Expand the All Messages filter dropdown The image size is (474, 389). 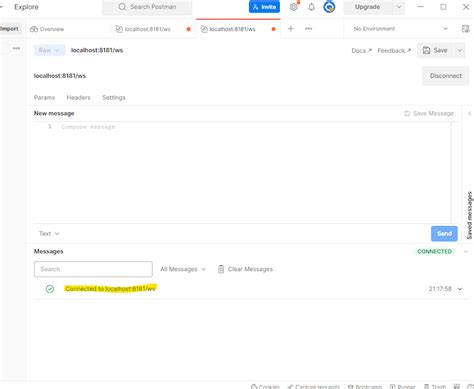[183, 269]
